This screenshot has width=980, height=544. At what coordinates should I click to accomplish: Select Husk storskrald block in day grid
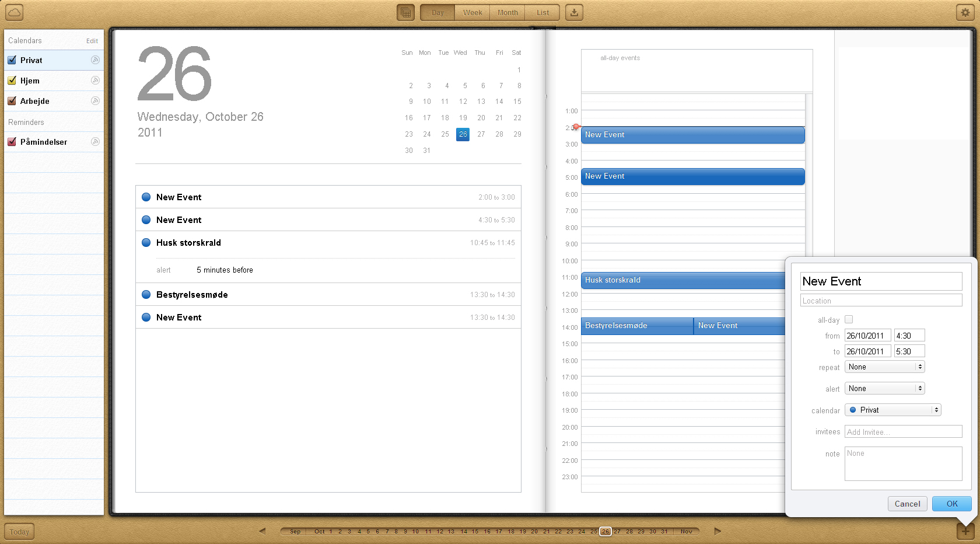[x=683, y=280]
